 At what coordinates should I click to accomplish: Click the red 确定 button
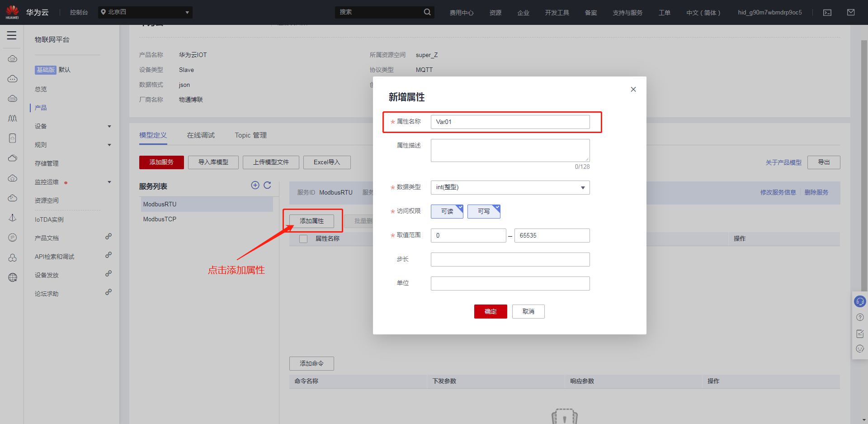[x=490, y=311]
